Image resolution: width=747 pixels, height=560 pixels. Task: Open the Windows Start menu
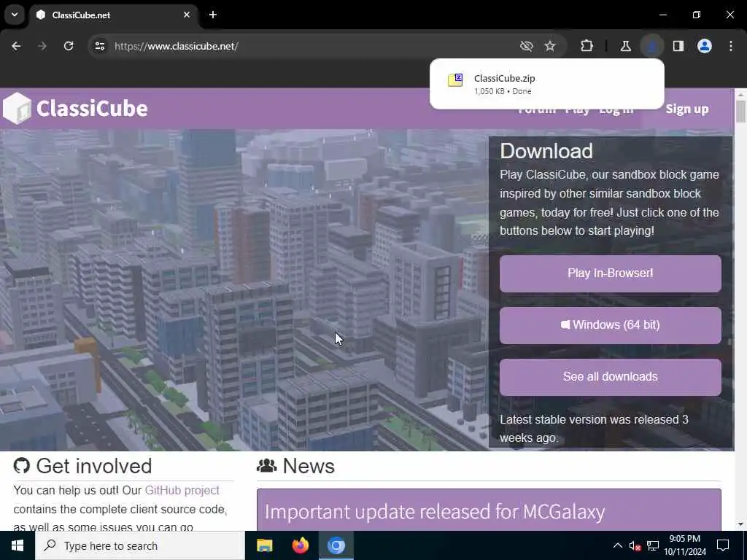pyautogui.click(x=18, y=545)
